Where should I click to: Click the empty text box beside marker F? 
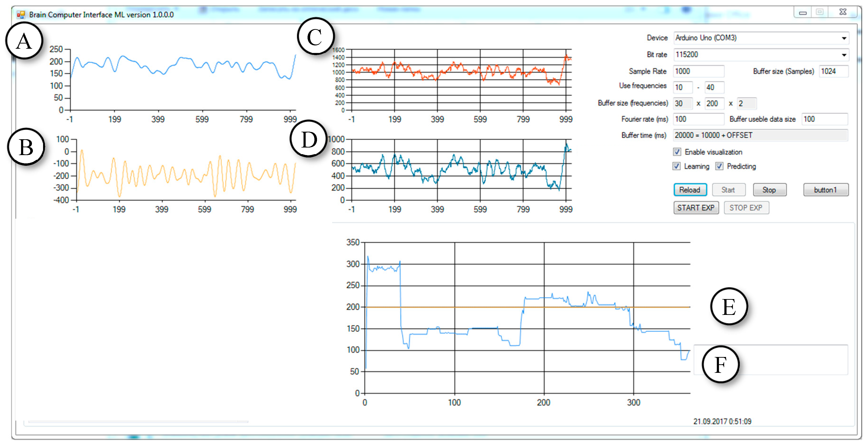tap(792, 360)
